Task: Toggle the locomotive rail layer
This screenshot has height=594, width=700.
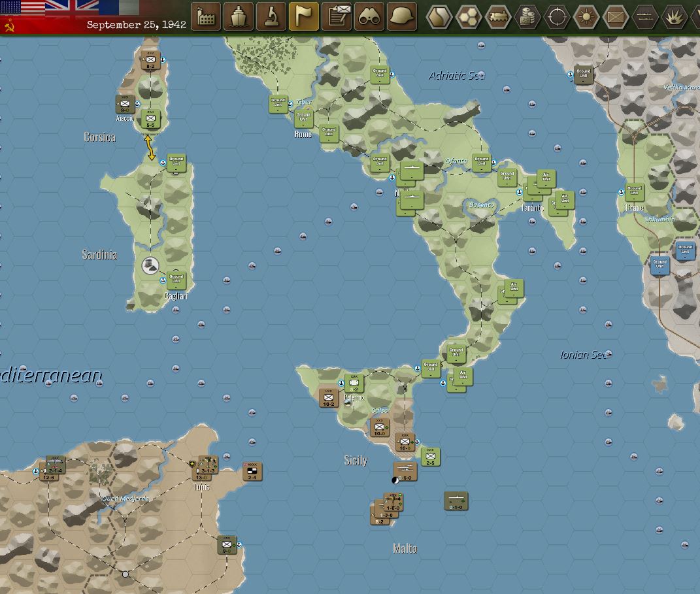Action: 498,17
